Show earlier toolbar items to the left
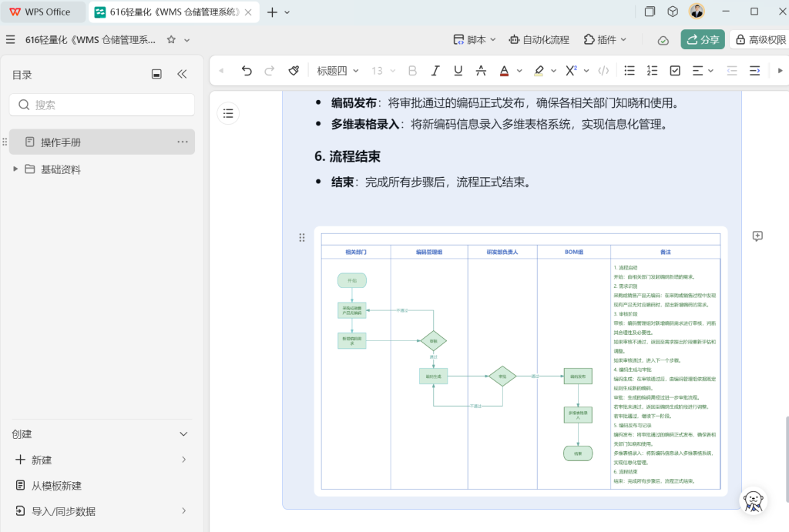789x532 pixels. click(x=221, y=71)
